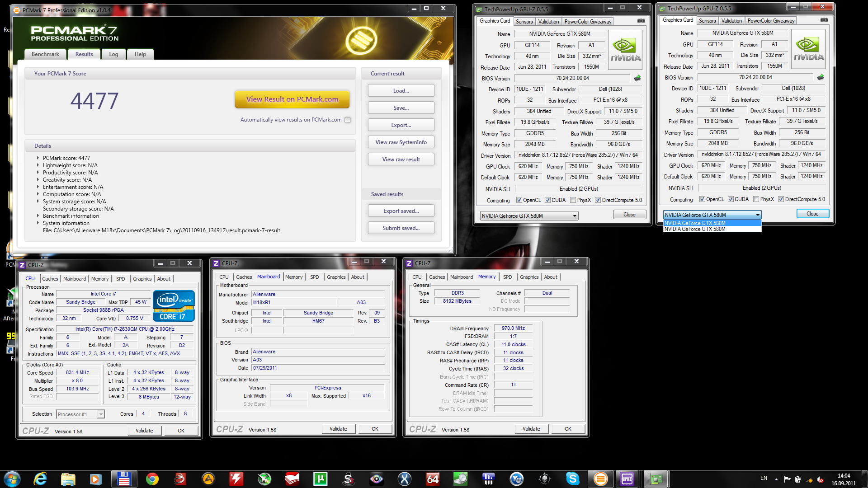The height and width of the screenshot is (488, 868).
Task: Click the Windows Start orb
Action: coord(12,479)
